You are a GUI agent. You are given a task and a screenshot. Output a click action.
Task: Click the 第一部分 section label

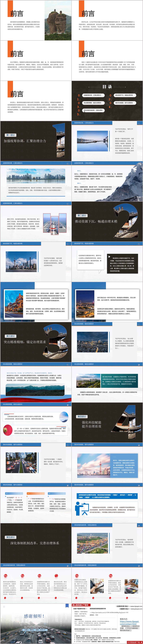11,135
